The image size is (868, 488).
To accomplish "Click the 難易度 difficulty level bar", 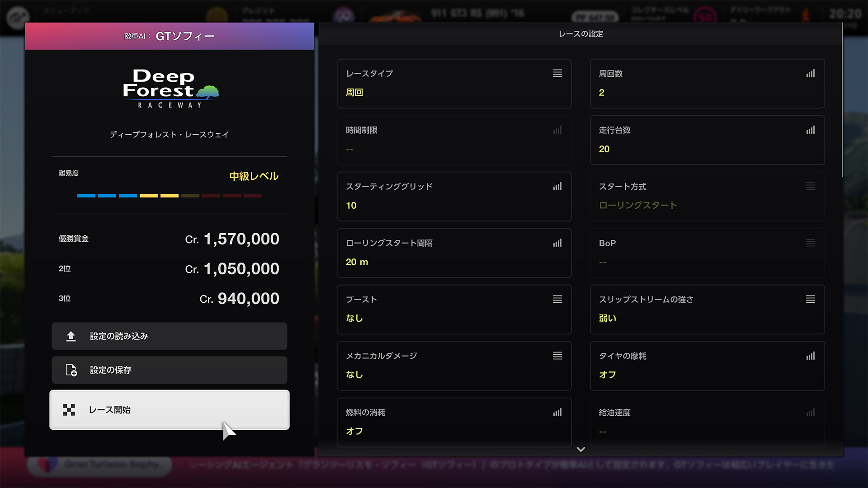I will tap(170, 196).
